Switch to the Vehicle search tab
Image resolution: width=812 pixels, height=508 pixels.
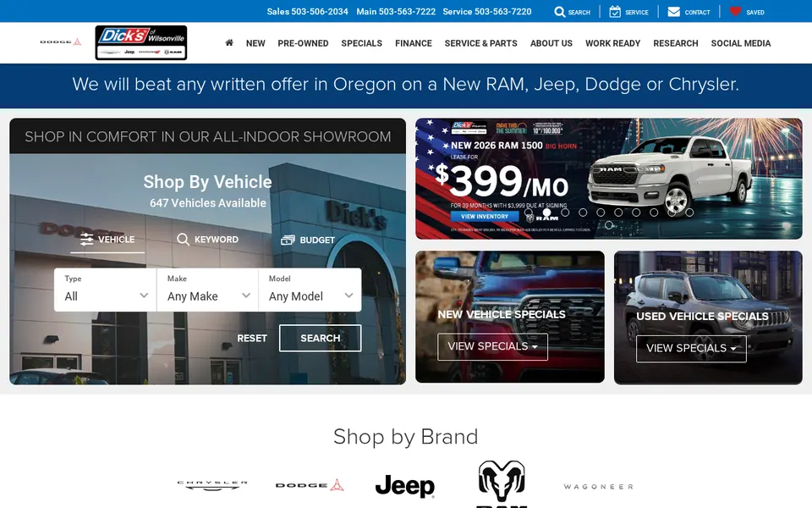pos(107,240)
